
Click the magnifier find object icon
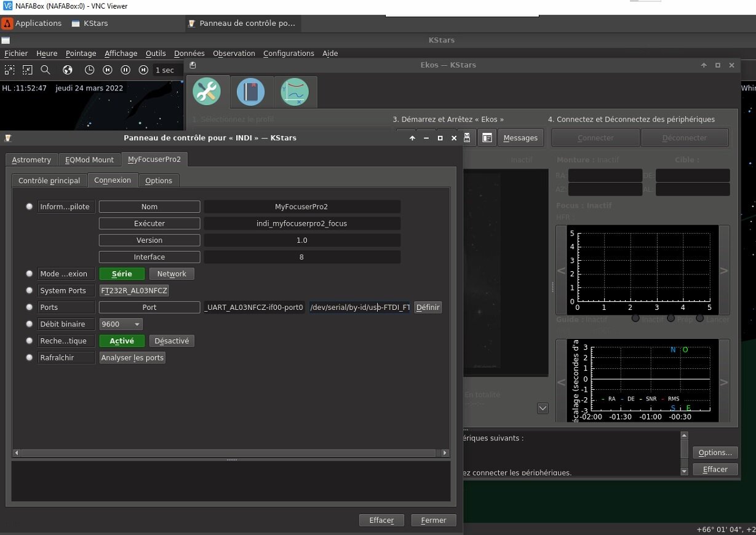(46, 70)
